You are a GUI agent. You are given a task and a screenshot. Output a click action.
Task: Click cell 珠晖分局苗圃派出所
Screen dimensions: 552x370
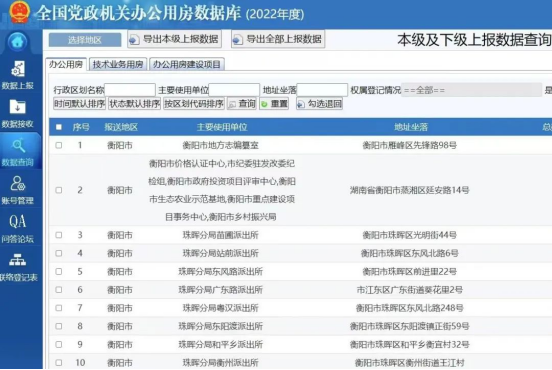pos(221,235)
